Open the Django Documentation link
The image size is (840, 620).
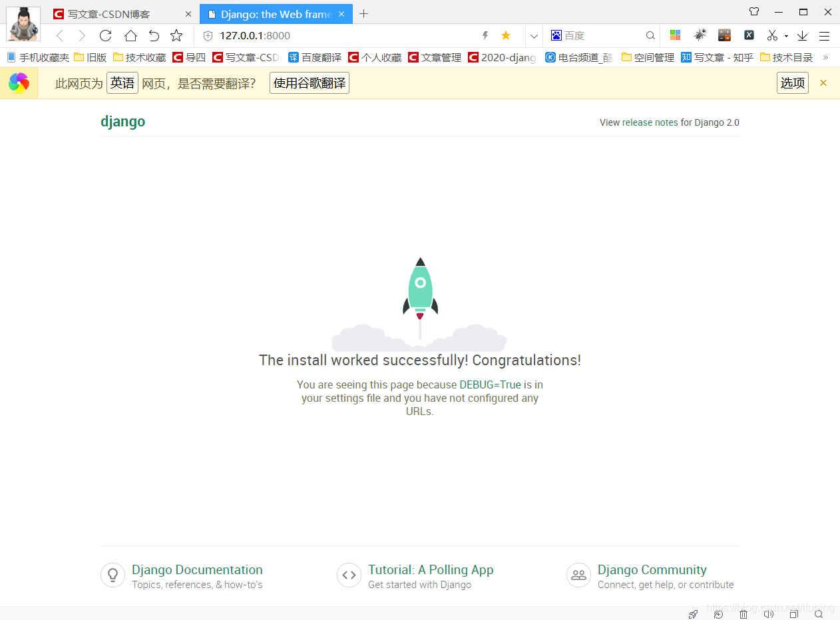pos(197,569)
